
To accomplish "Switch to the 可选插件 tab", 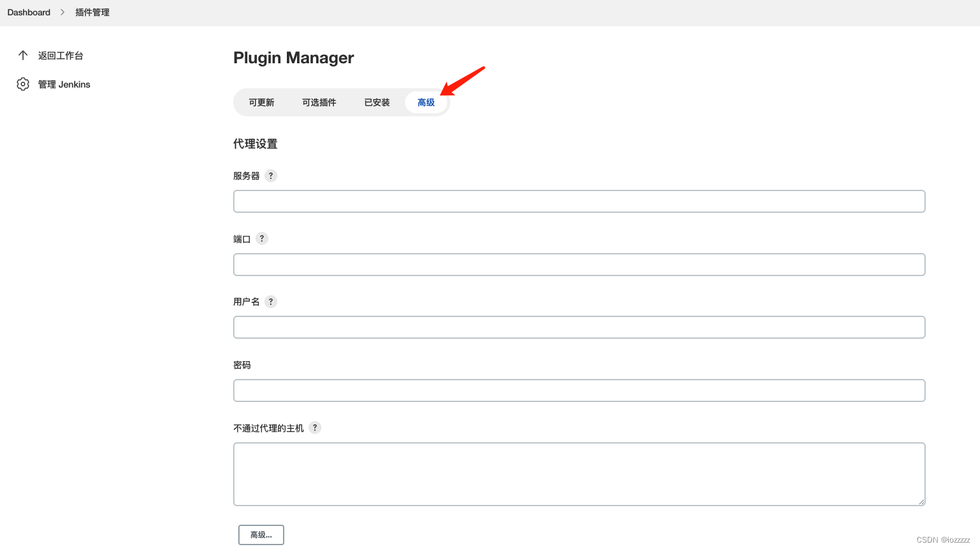I will point(319,102).
